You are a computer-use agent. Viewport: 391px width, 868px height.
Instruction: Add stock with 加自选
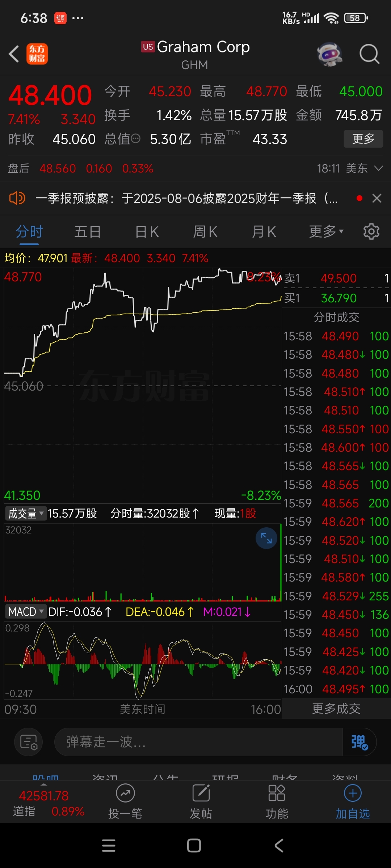point(353,801)
